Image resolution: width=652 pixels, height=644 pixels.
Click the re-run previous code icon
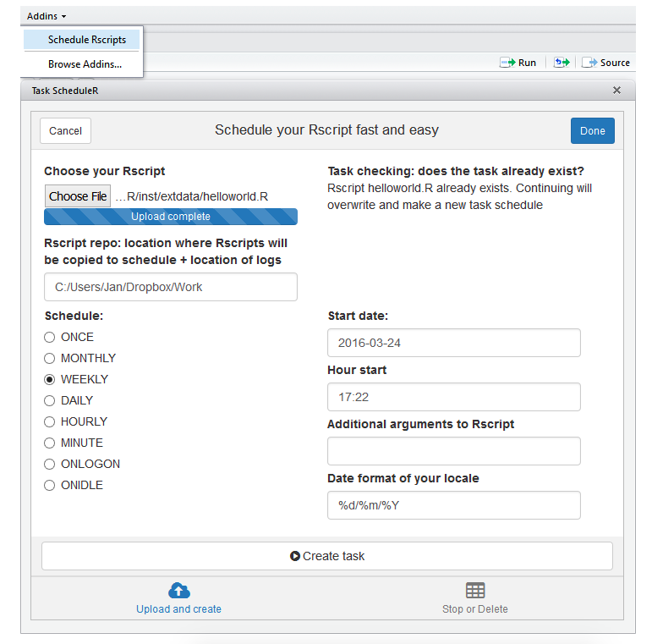[562, 63]
